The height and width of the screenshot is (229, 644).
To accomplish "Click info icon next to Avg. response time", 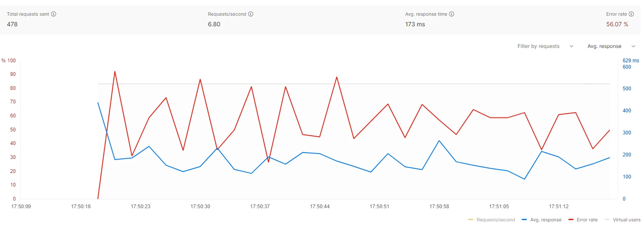I will [x=452, y=14].
